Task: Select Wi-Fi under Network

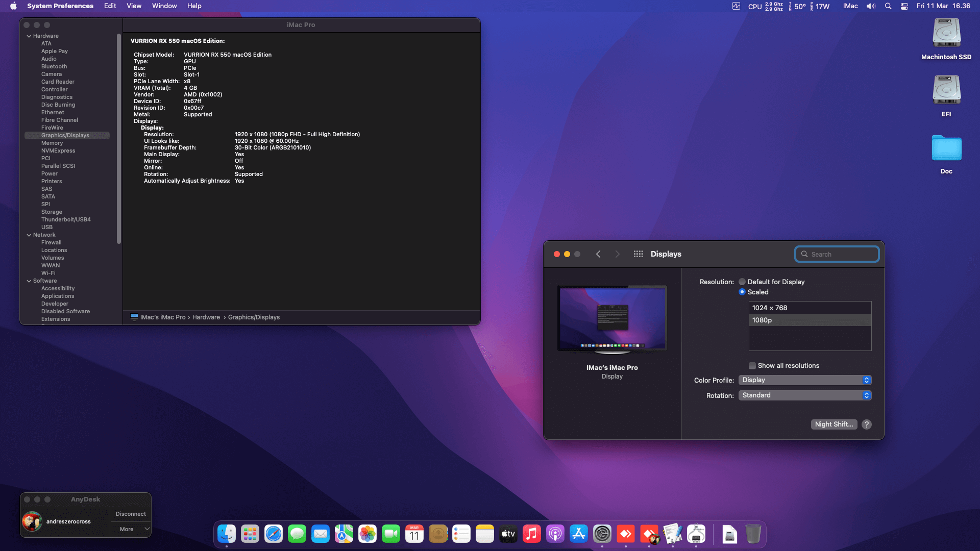Action: (48, 273)
